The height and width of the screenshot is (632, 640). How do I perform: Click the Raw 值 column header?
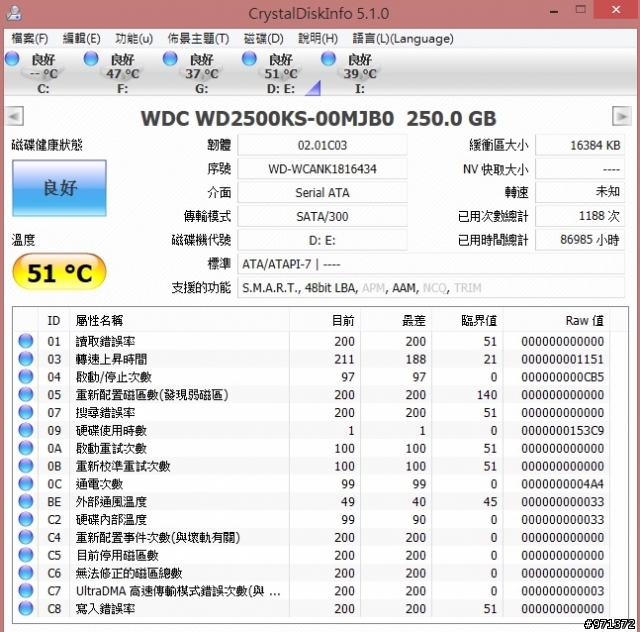pos(557,320)
